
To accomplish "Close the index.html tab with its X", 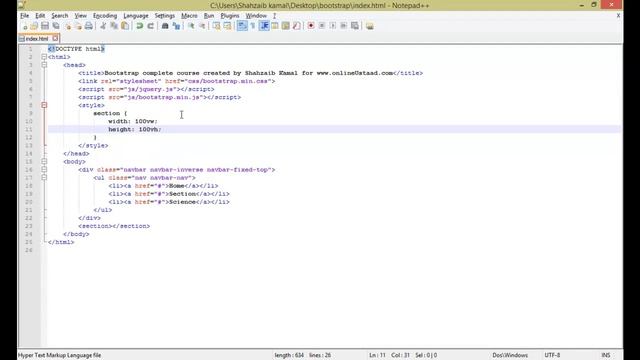I will coord(55,38).
